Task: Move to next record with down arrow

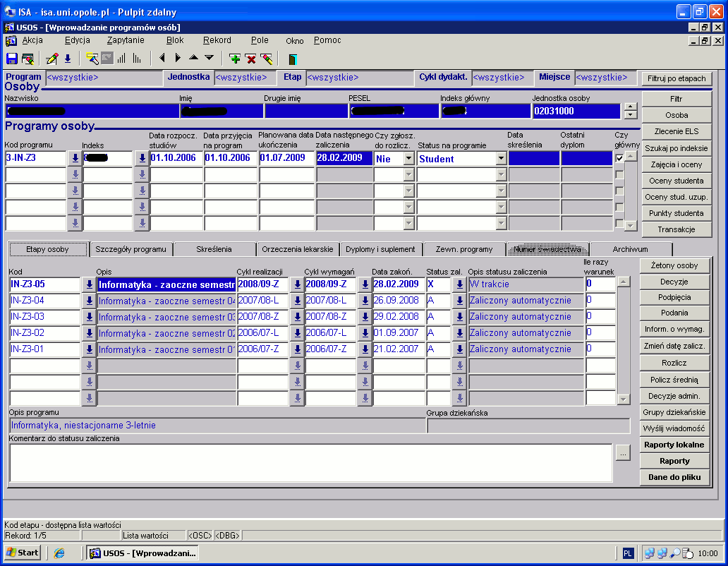Action: tap(210, 58)
